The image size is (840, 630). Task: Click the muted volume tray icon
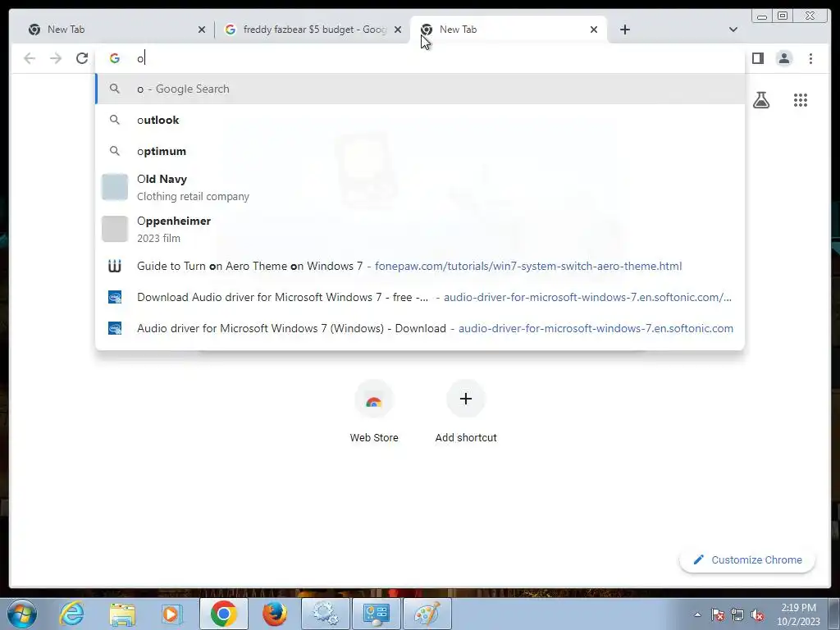(757, 614)
